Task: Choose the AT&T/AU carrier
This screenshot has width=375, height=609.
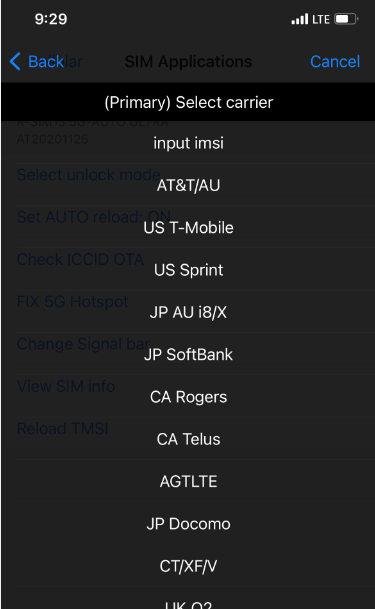Action: tap(188, 185)
